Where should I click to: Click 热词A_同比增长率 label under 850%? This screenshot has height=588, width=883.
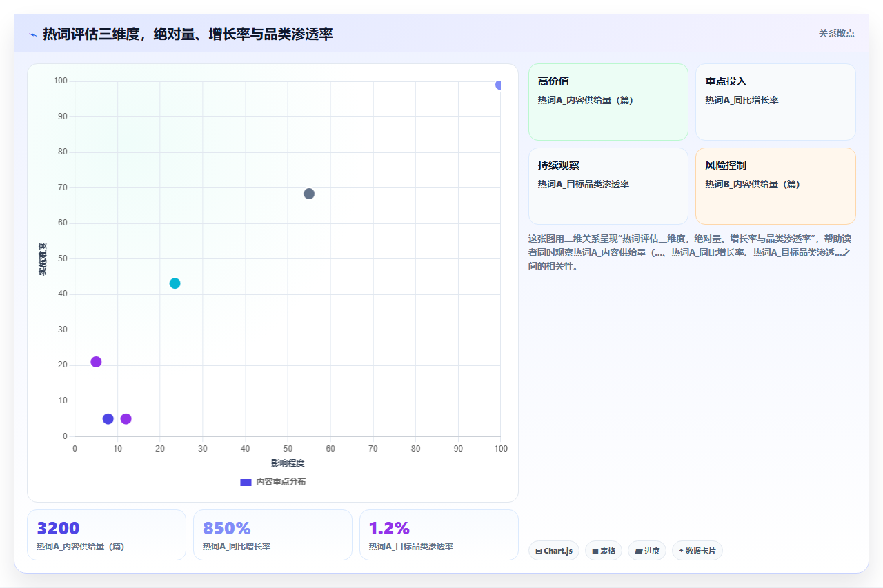click(x=237, y=547)
